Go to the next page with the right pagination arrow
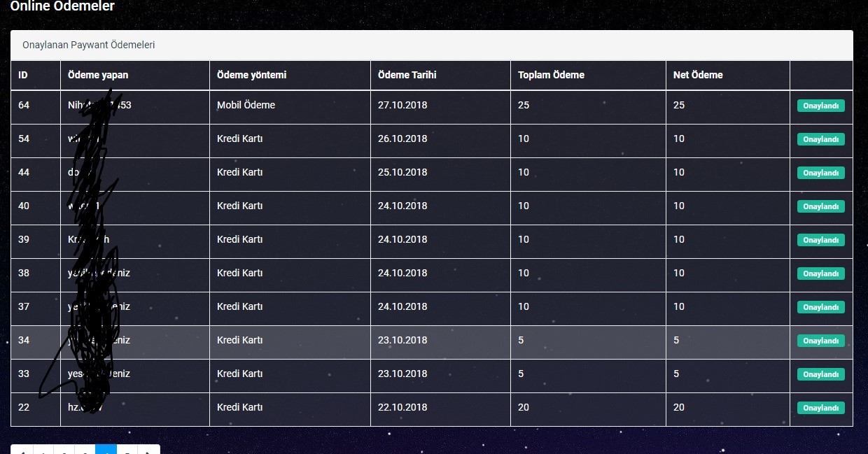 tap(148, 451)
